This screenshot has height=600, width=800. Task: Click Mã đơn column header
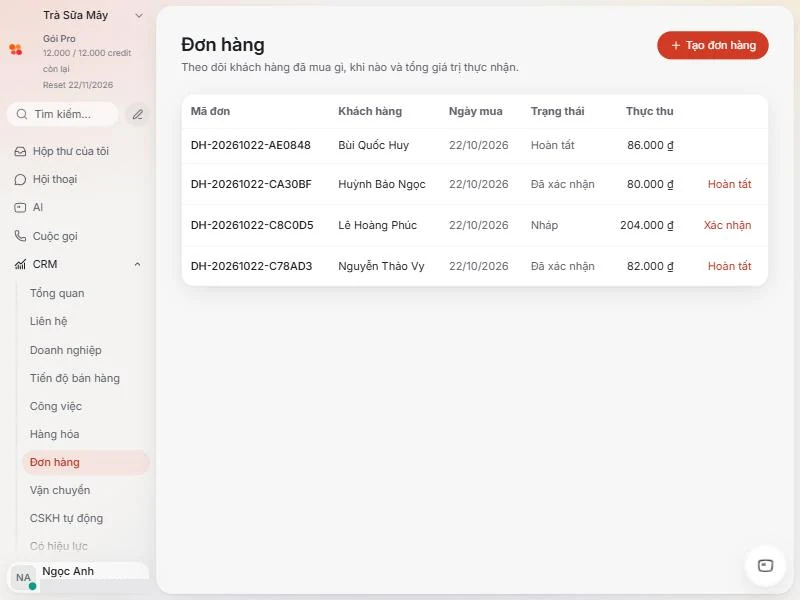pyautogui.click(x=210, y=111)
